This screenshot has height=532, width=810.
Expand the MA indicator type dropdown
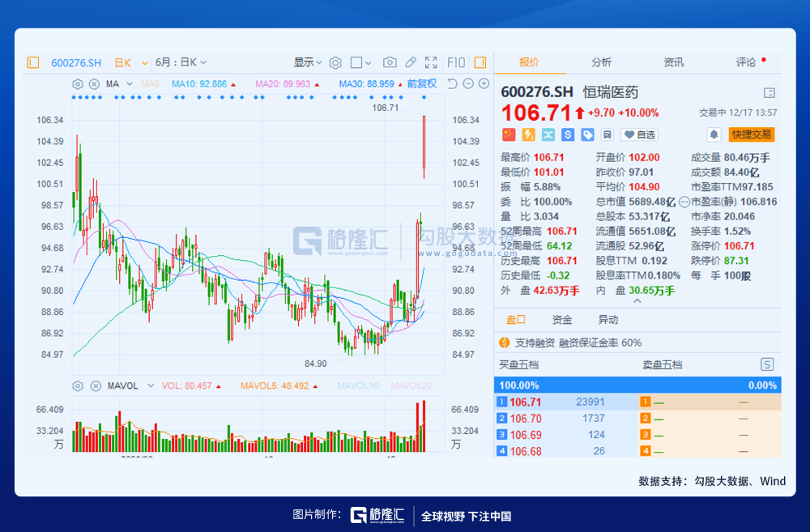pyautogui.click(x=129, y=84)
